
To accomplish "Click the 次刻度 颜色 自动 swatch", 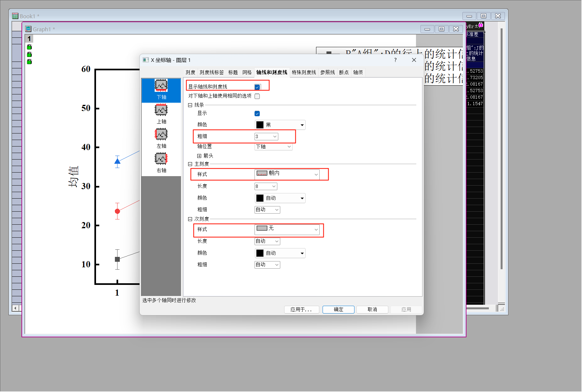I will 260,253.
